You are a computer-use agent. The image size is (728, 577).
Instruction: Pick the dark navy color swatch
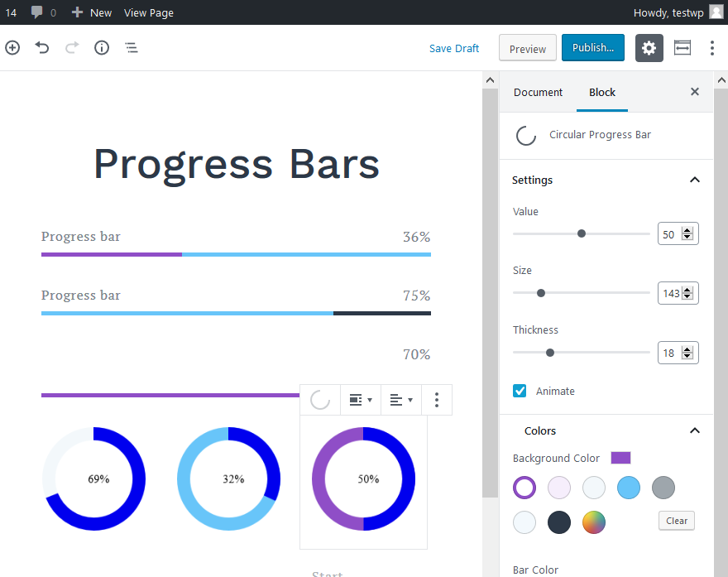559,522
